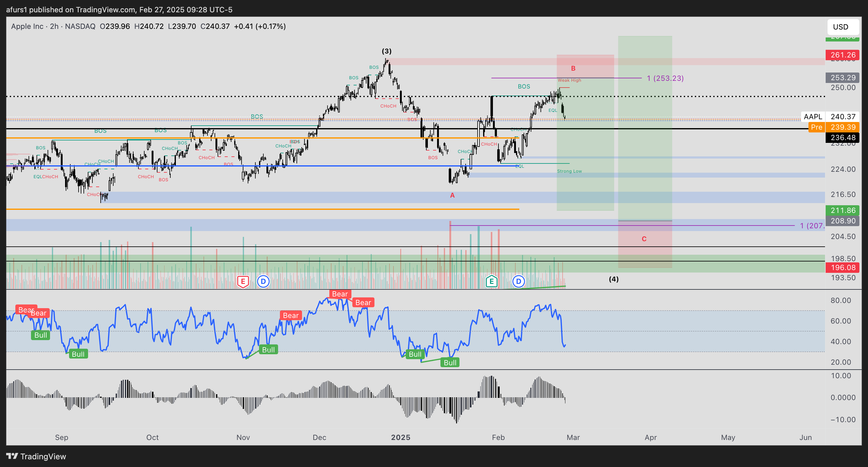This screenshot has width=868, height=467.
Task: Open the afurs1 published on TradingView.com header
Action: point(119,10)
